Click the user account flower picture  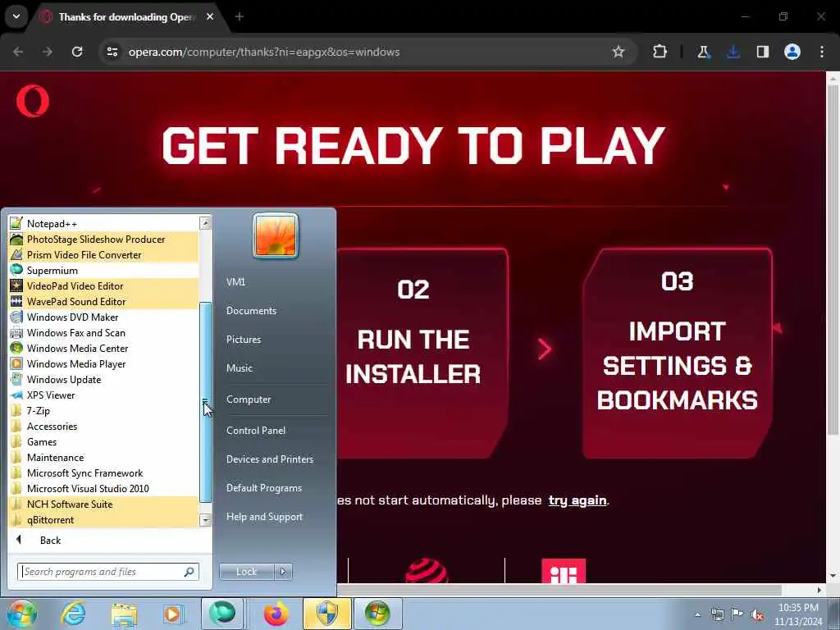(x=276, y=235)
